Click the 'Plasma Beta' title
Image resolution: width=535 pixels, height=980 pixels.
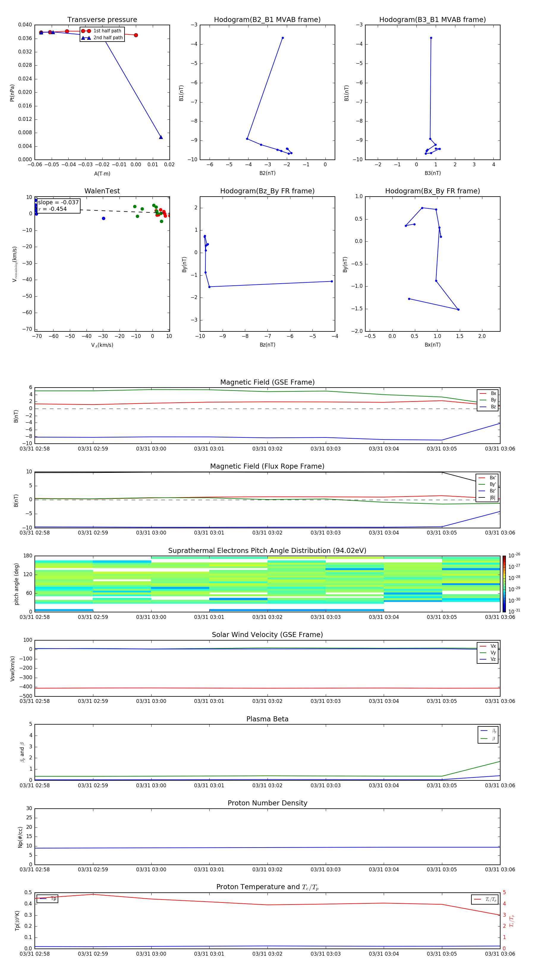(x=267, y=719)
